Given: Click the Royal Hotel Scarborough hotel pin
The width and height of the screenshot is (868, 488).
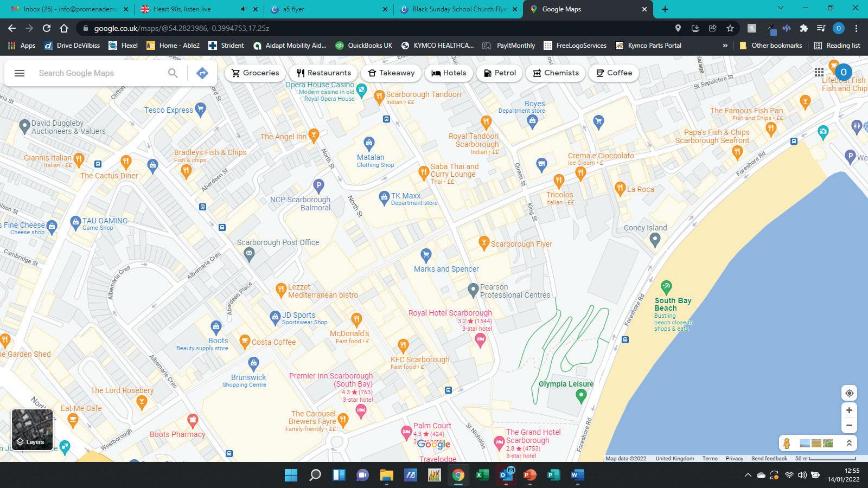Looking at the screenshot, I should pyautogui.click(x=480, y=341).
